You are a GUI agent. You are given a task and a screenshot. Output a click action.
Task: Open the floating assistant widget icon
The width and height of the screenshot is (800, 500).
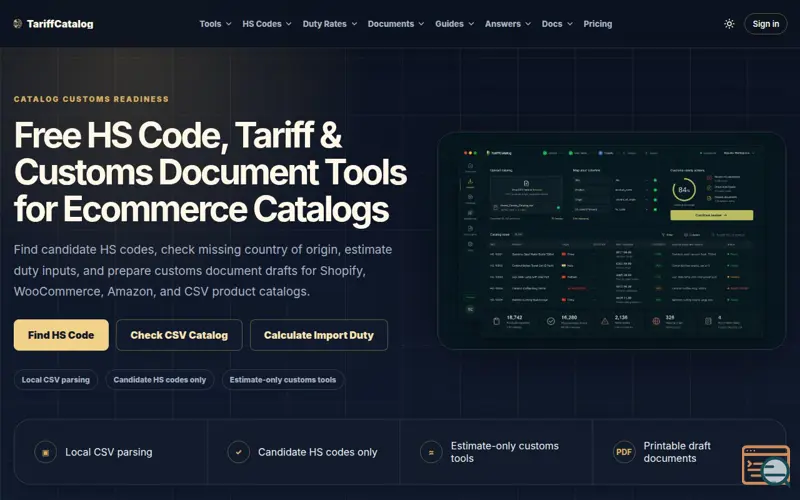pyautogui.click(x=766, y=465)
